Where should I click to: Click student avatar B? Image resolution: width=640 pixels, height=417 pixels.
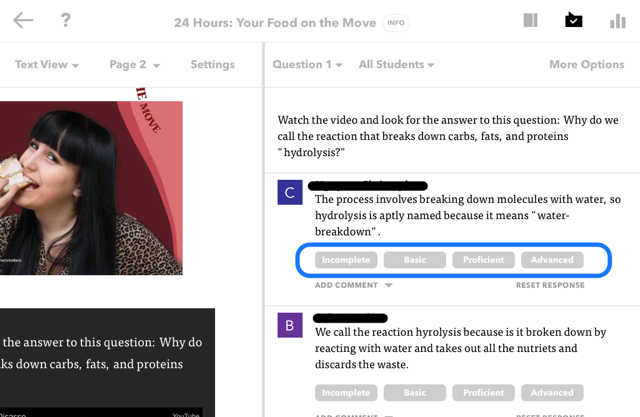(x=290, y=325)
